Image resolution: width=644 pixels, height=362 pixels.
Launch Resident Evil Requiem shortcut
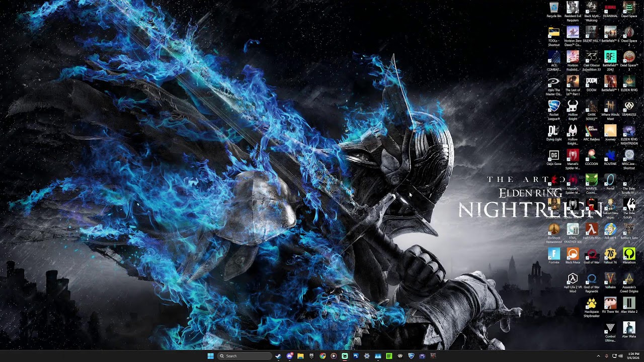[x=573, y=12]
